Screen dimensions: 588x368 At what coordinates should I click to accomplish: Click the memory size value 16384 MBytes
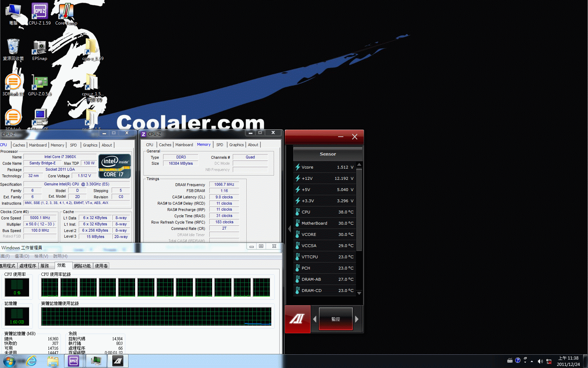181,163
